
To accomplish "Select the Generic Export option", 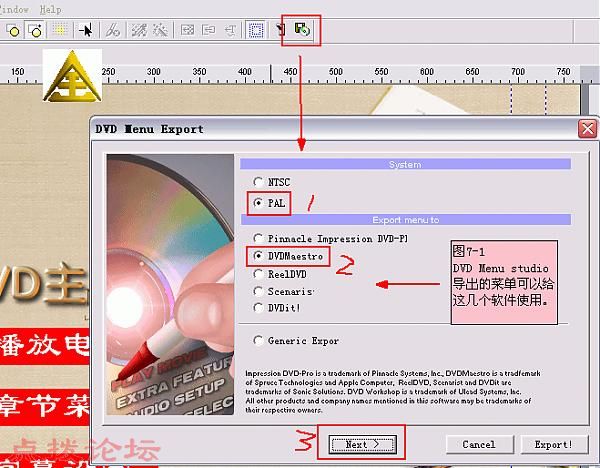I will click(296, 340).
